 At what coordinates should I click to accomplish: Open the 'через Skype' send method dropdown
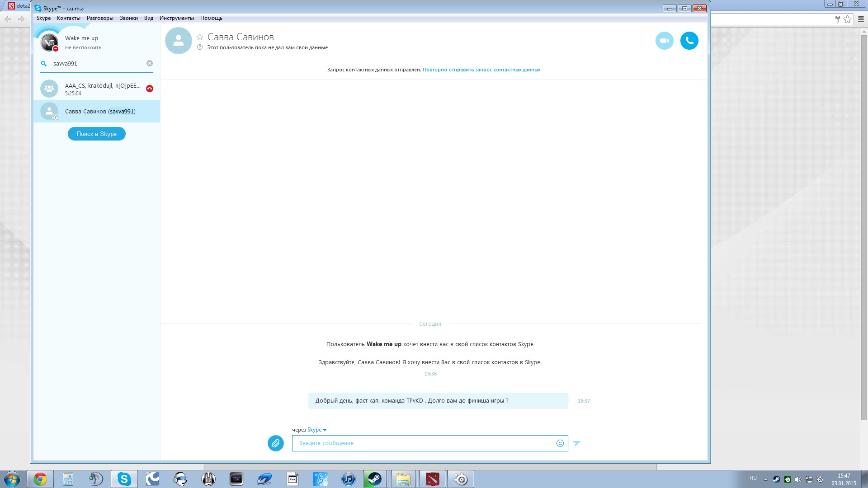(317, 430)
